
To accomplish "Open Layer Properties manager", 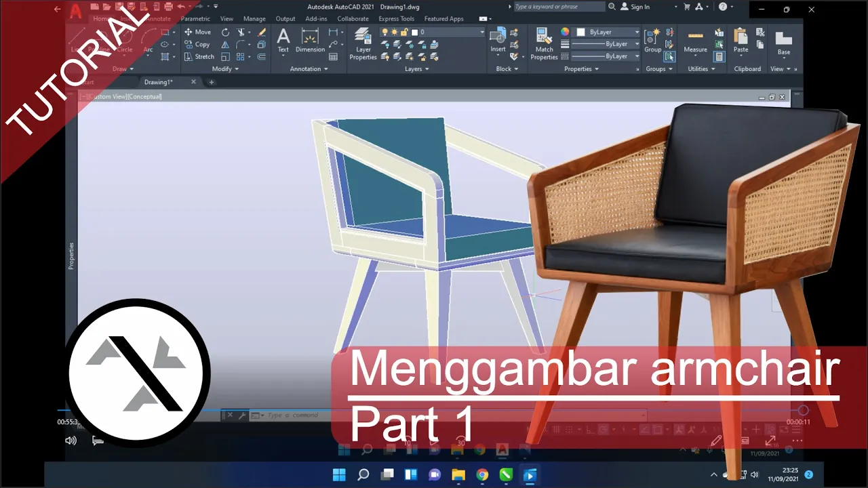I will click(363, 44).
